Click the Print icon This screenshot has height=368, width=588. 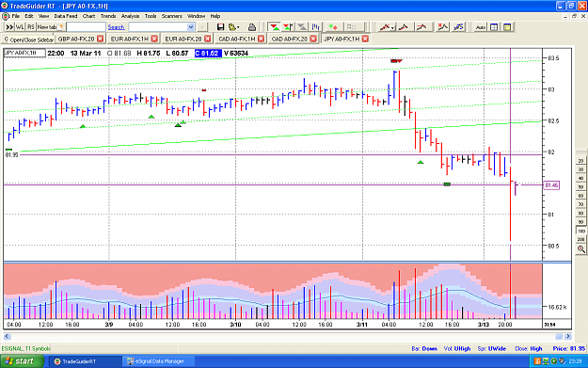tap(252, 27)
